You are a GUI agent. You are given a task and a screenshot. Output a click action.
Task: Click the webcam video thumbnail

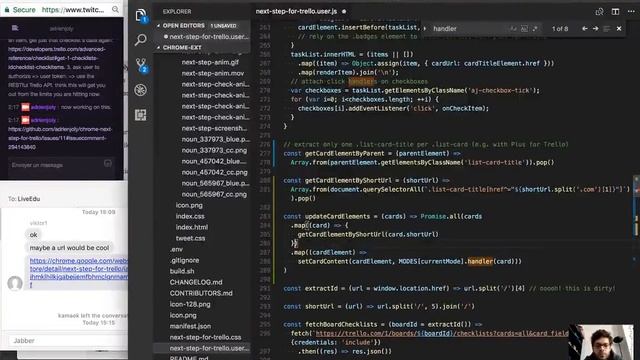point(601,342)
